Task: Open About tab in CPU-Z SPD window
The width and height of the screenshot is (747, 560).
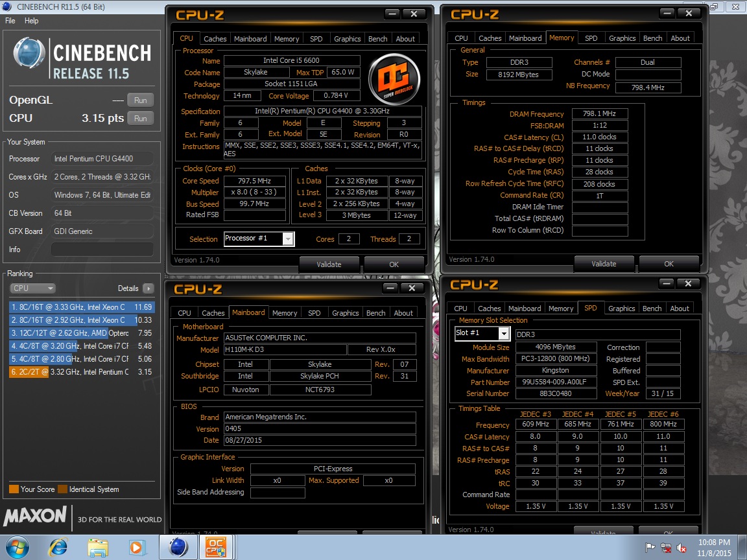Action: click(680, 309)
